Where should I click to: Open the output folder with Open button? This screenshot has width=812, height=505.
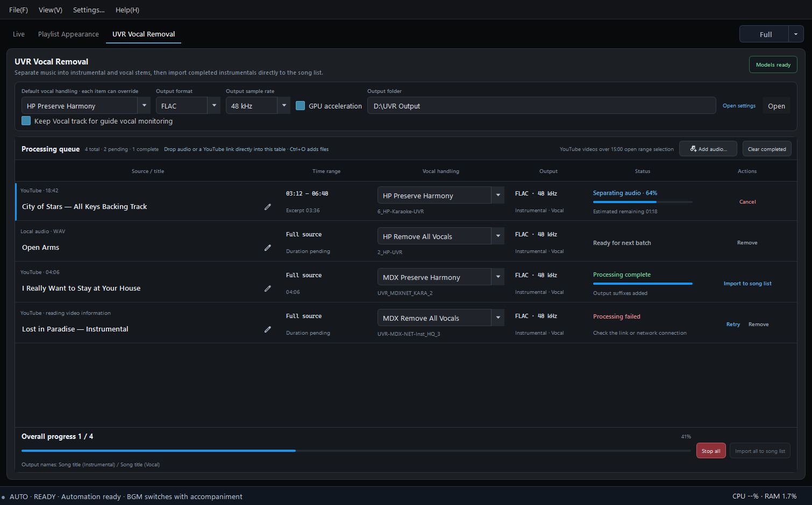point(777,106)
